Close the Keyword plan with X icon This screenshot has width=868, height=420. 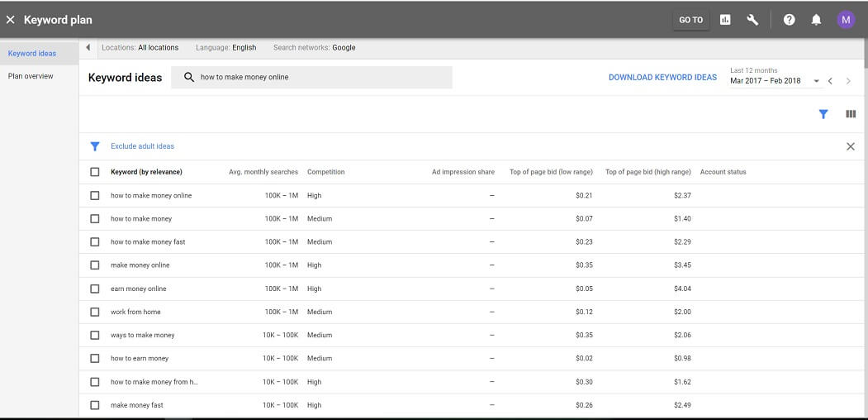pos(10,20)
